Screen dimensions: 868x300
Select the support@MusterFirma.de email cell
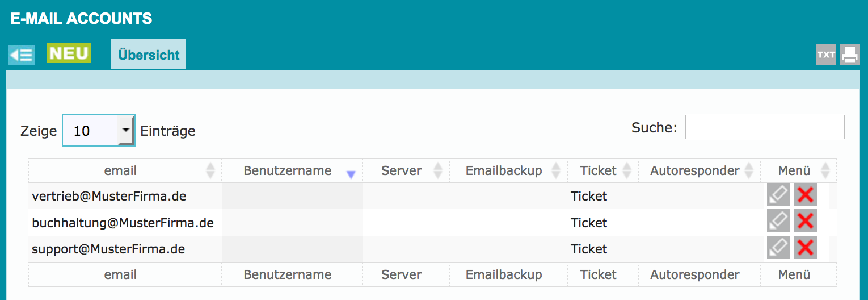tap(108, 249)
